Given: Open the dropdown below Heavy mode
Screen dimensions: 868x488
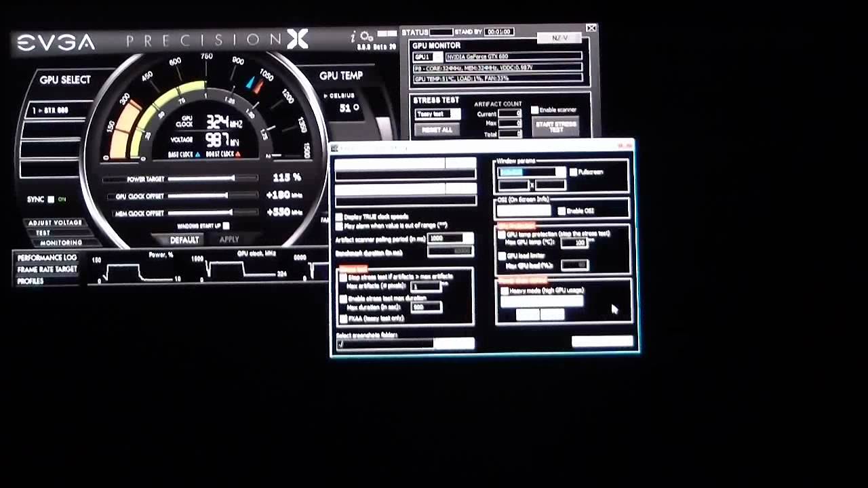Looking at the screenshot, I should [541, 301].
